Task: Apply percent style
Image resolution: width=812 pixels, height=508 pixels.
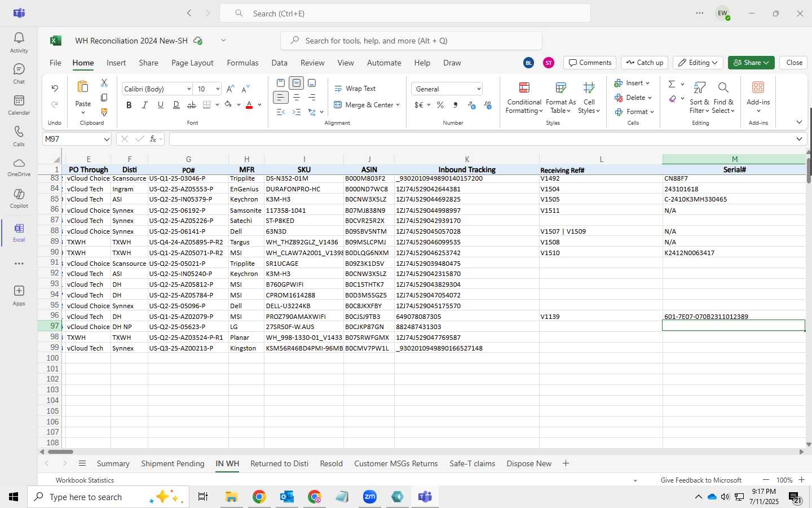Action: (x=440, y=105)
